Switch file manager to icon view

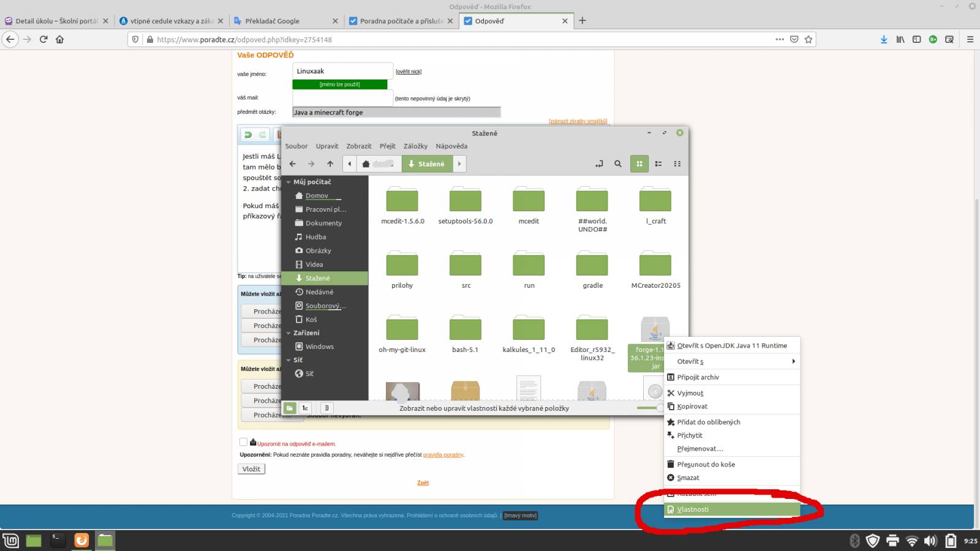pyautogui.click(x=639, y=164)
